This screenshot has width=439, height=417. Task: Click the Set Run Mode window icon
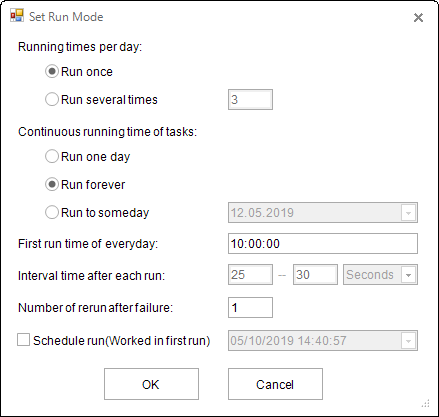pyautogui.click(x=17, y=16)
